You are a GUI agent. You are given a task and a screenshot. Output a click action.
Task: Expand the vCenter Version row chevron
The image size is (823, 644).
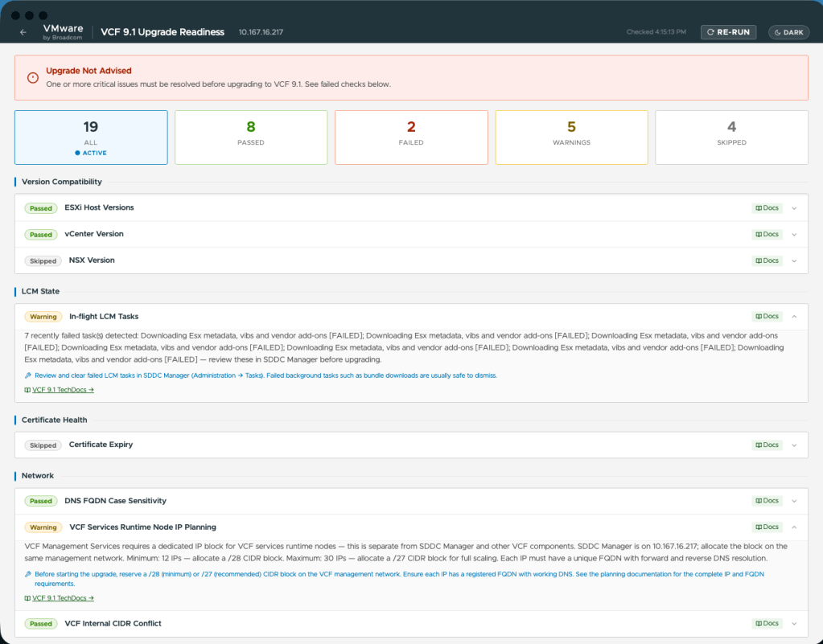coord(794,235)
